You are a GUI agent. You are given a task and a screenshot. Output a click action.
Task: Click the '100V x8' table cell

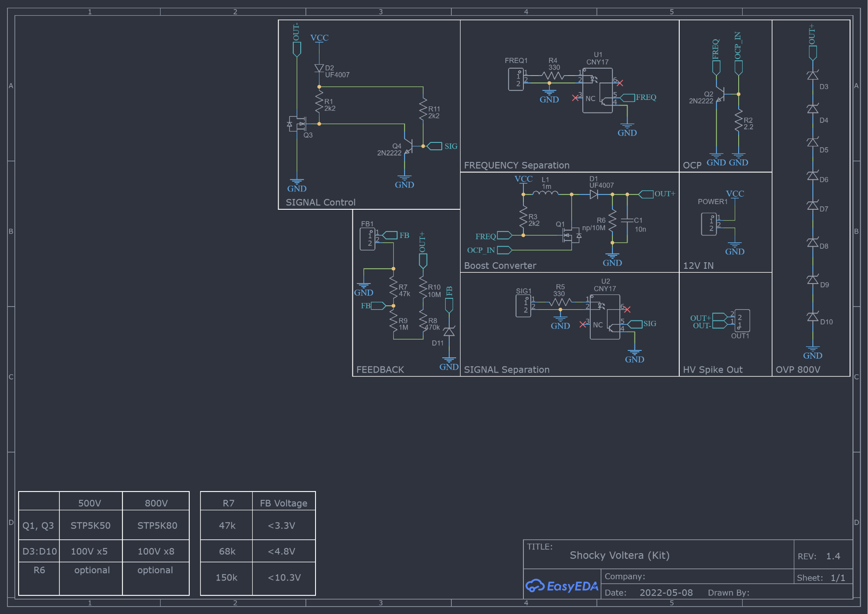156,551
